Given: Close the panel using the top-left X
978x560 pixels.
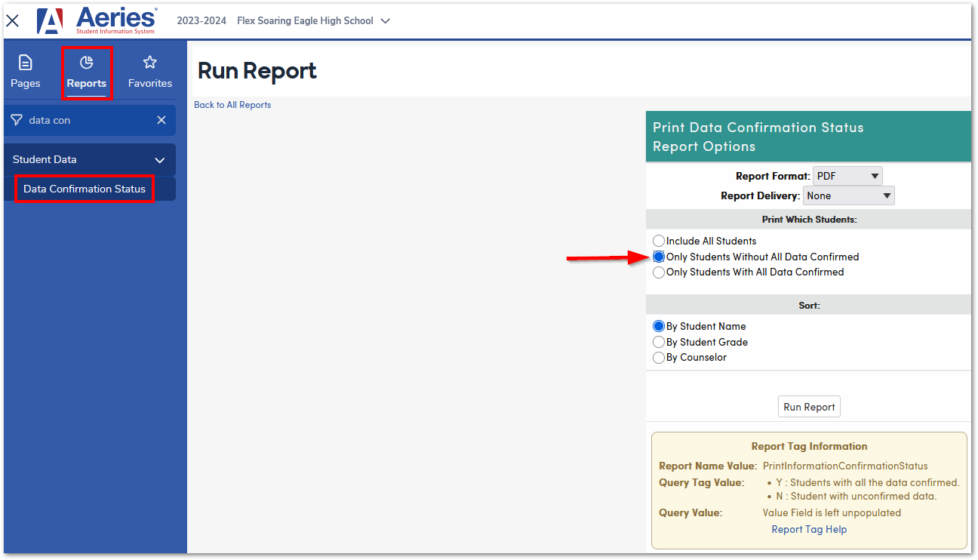Looking at the screenshot, I should pos(12,20).
